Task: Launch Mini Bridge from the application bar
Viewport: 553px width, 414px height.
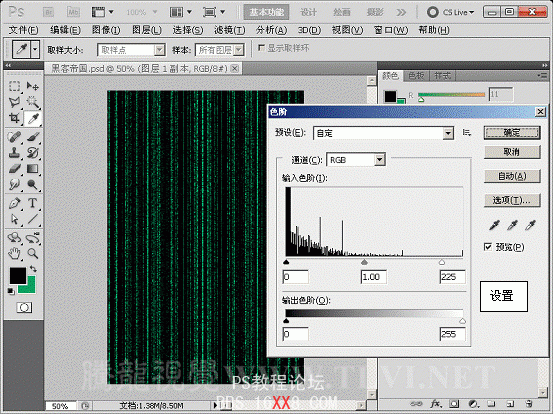Action: (x=73, y=12)
